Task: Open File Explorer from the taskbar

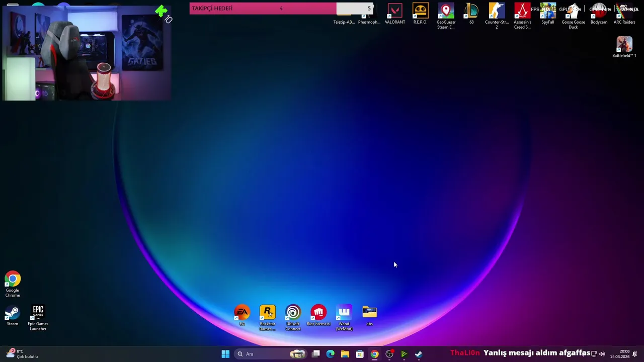Action: (x=345, y=354)
